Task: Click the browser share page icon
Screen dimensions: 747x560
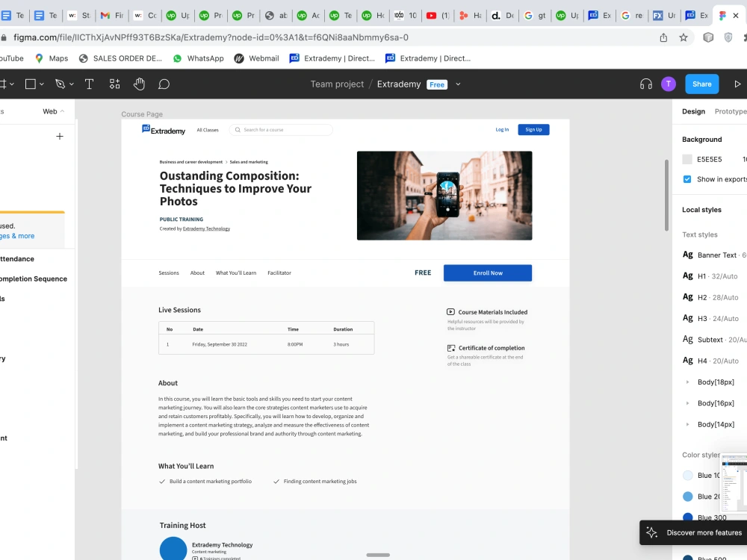Action: pos(663,37)
